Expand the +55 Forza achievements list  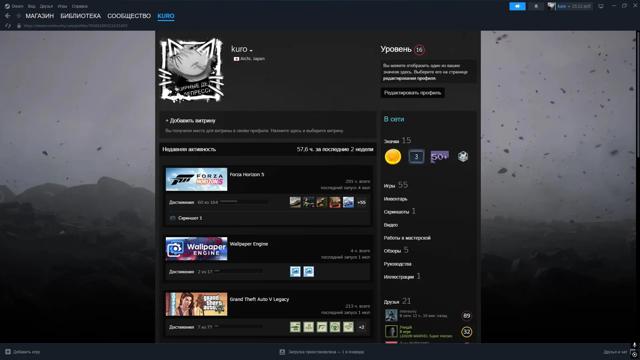click(x=361, y=202)
